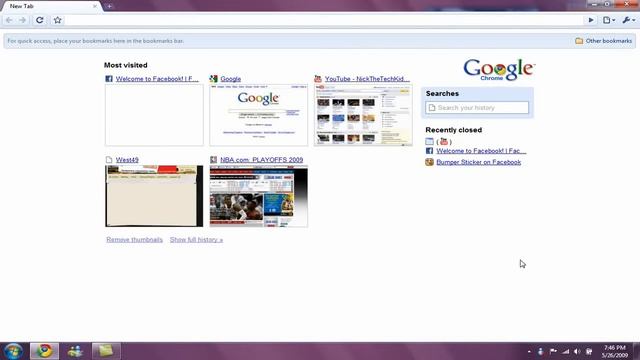Reload the current page
Image resolution: width=640 pixels, height=360 pixels.
(x=40, y=20)
